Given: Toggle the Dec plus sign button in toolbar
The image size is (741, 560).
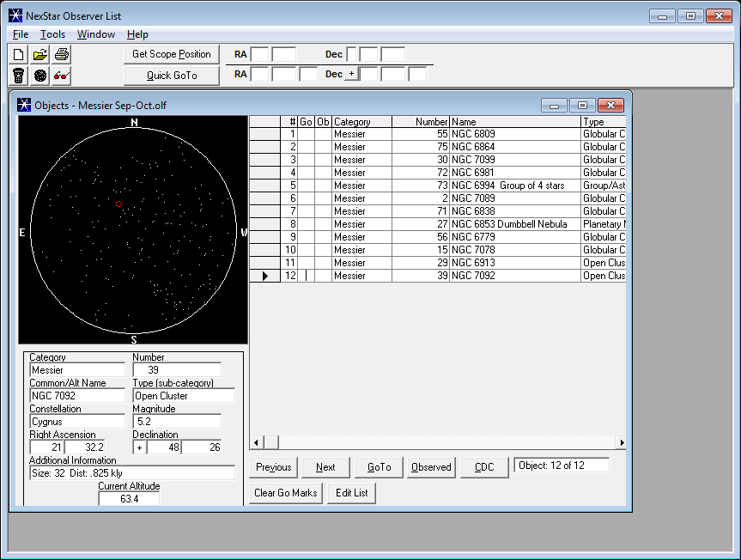Looking at the screenshot, I should pyautogui.click(x=350, y=75).
